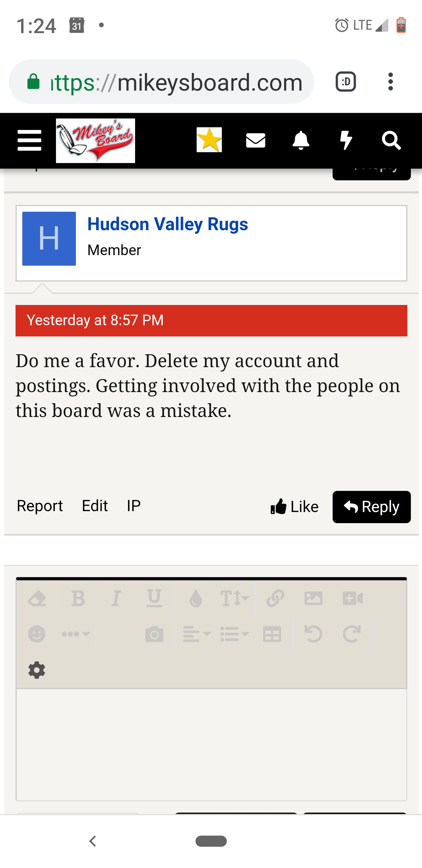Toggle italic formatting in editor
This screenshot has width=422, height=868.
[x=116, y=599]
